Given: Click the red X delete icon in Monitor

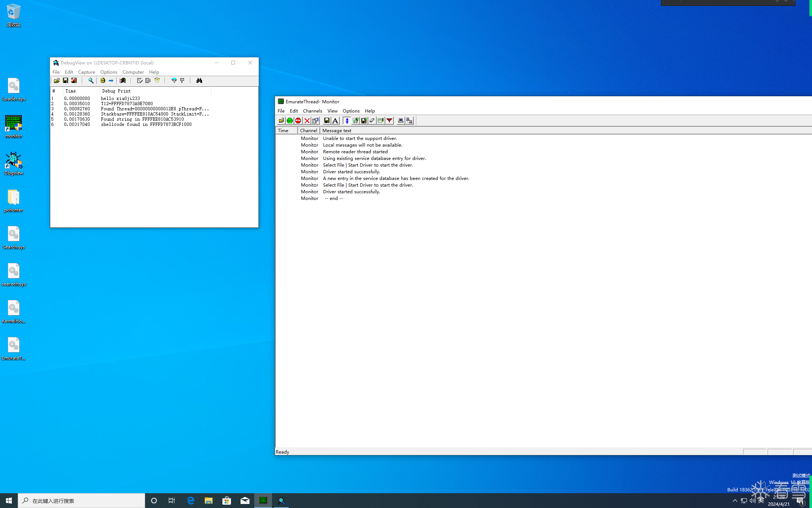Looking at the screenshot, I should pyautogui.click(x=307, y=121).
